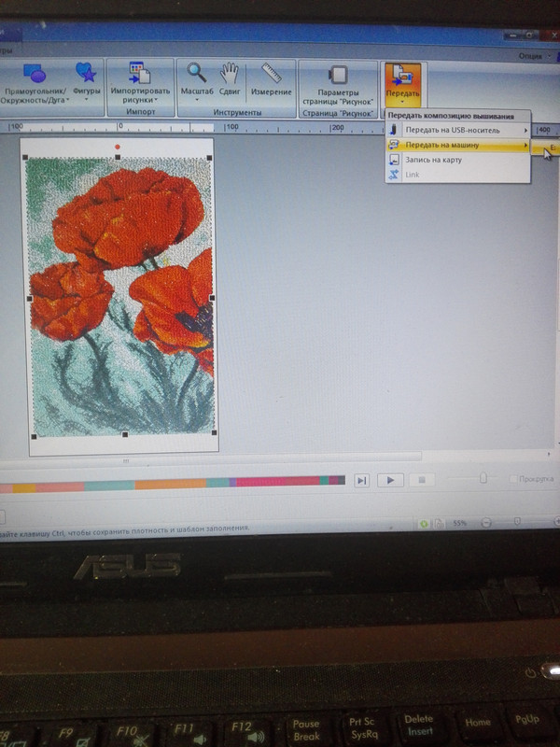
Task: Select the pink segment in thread color bar
Action: click(277, 481)
